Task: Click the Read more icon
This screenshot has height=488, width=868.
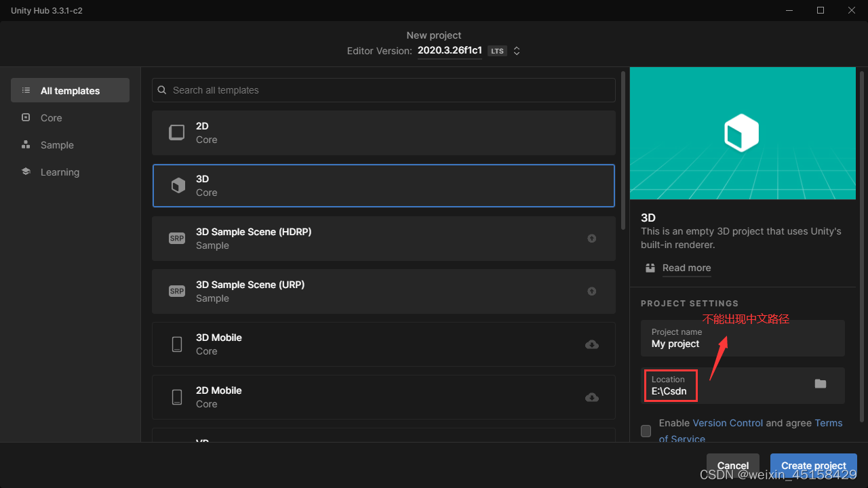Action: click(x=650, y=268)
